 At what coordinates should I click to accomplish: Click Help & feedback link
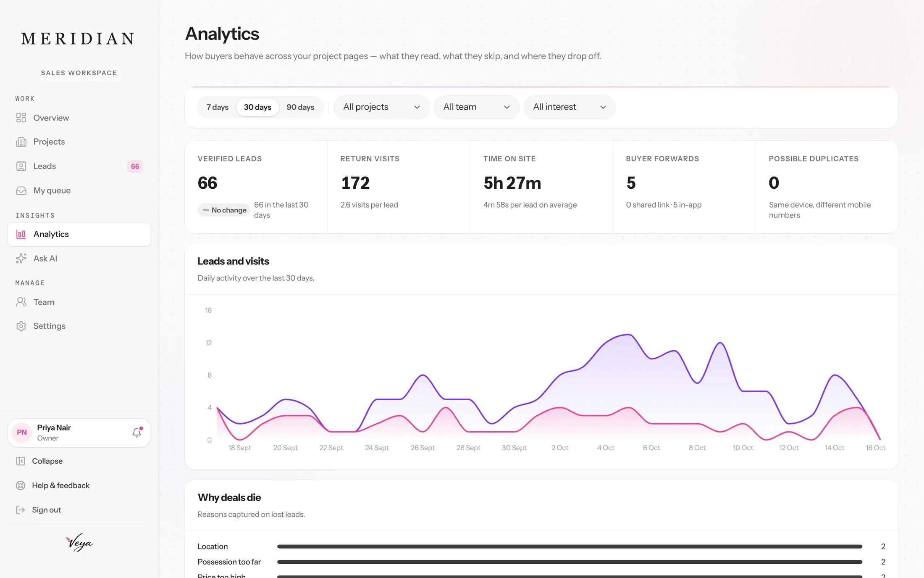(x=61, y=485)
